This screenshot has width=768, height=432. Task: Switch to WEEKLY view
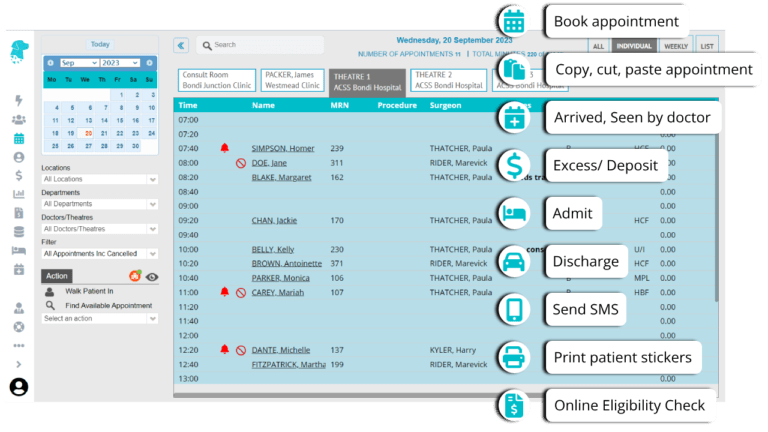(x=675, y=46)
